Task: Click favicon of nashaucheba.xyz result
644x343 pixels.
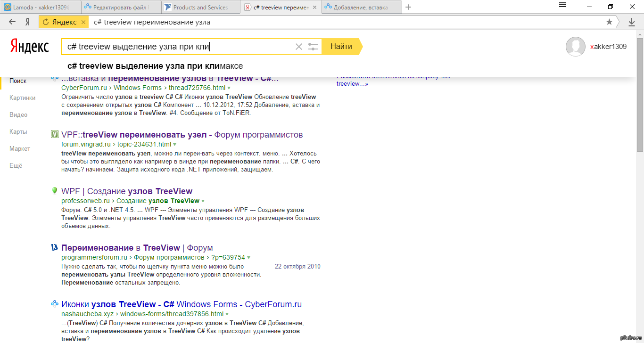Action: pyautogui.click(x=54, y=304)
